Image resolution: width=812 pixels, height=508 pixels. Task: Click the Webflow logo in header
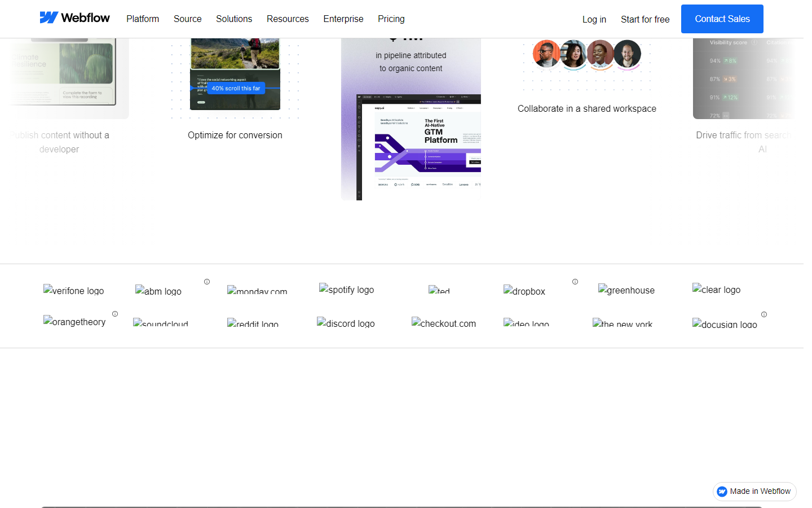(x=74, y=18)
